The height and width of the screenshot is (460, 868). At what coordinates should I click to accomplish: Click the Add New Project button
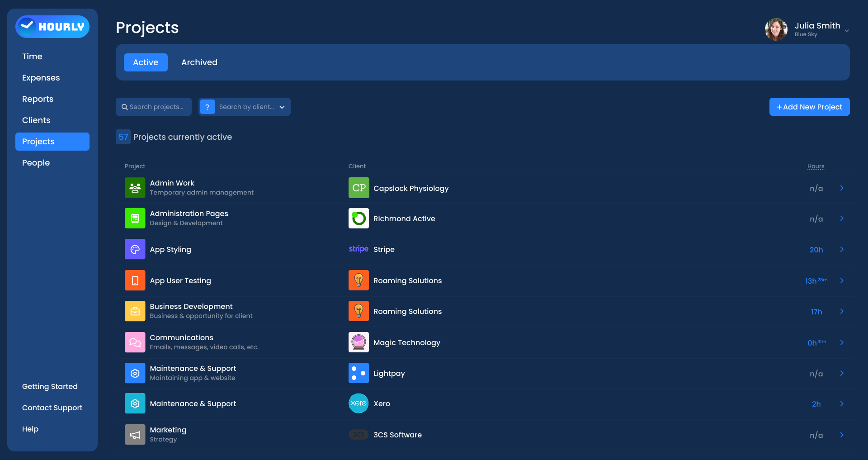(809, 107)
